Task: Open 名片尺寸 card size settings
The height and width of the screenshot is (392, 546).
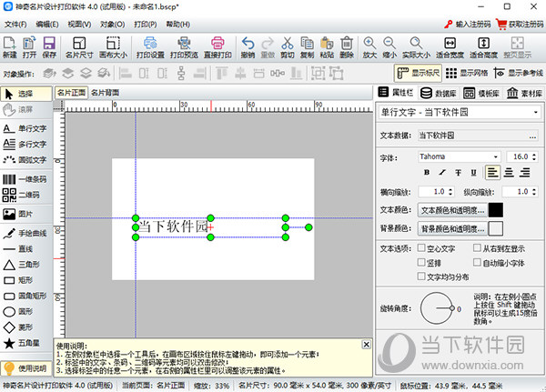Action: click(79, 47)
